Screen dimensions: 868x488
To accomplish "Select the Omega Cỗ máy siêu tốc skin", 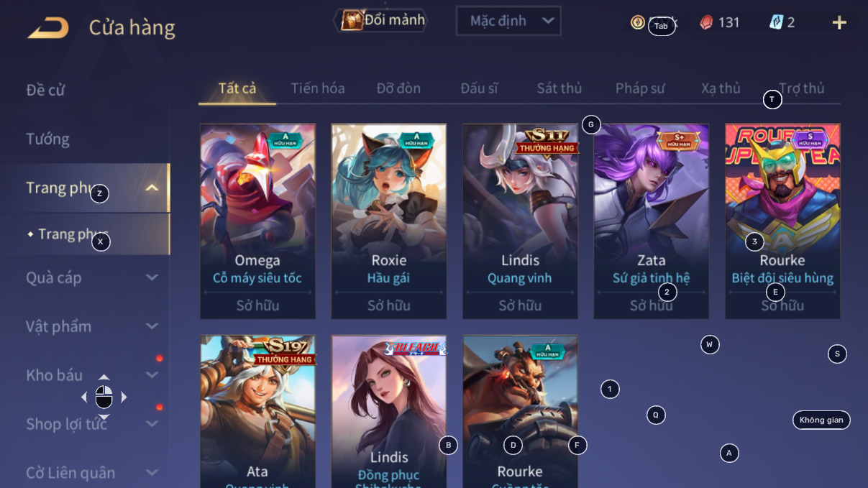I will (257, 221).
